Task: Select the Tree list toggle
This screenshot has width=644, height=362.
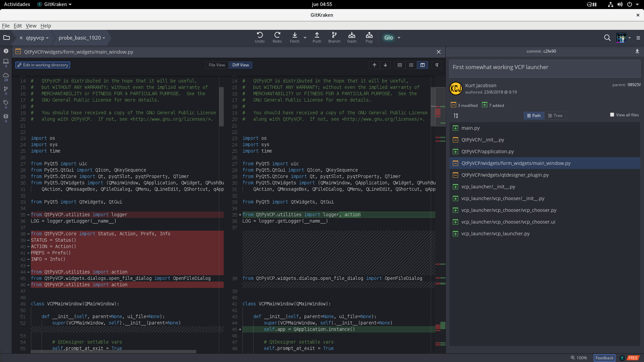Action: pos(555,116)
